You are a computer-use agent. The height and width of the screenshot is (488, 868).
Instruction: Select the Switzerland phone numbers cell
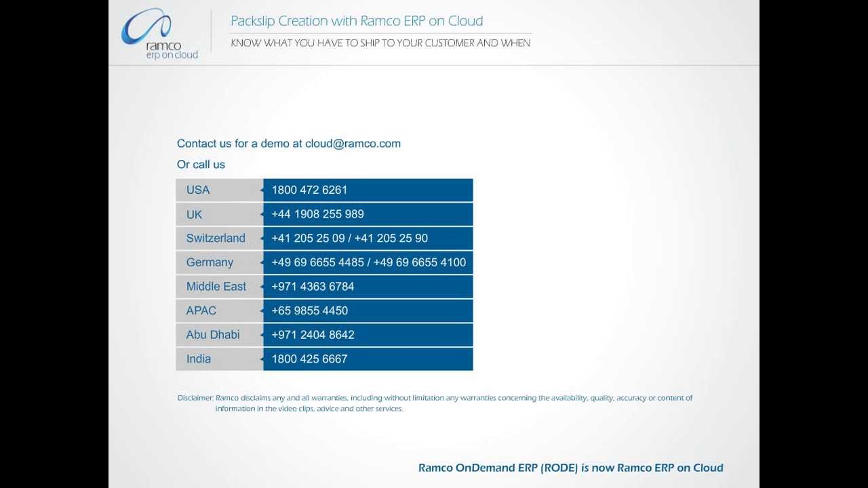368,238
